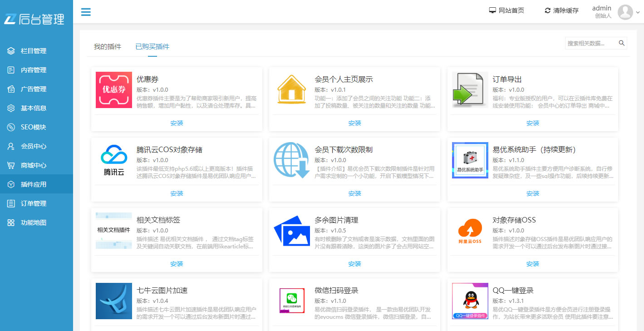
Task: Click the 腾讯云 COS plugin icon
Action: pos(114,160)
